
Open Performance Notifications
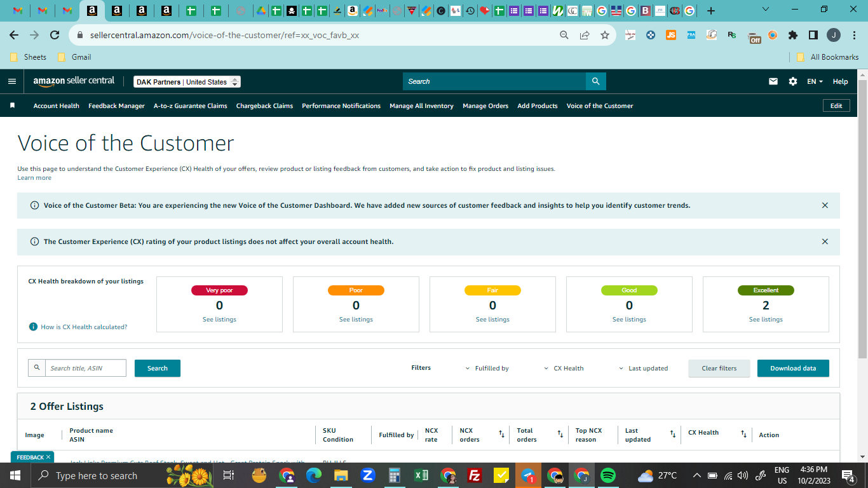[x=341, y=105]
